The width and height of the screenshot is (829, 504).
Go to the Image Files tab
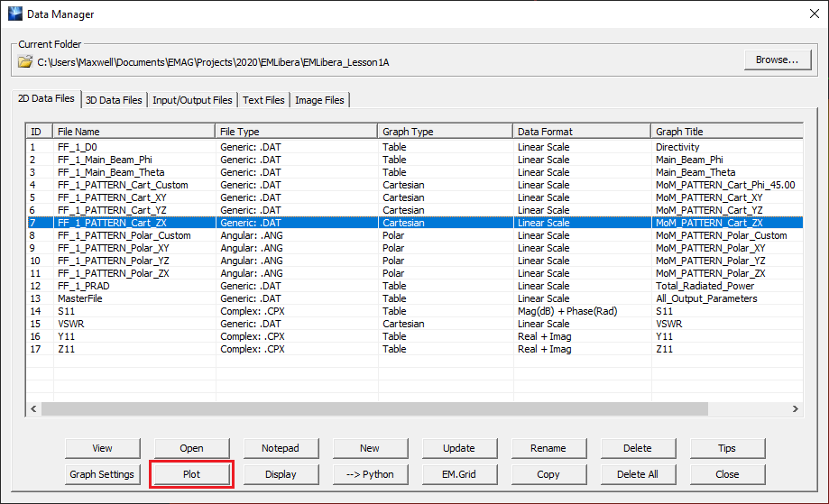(x=319, y=100)
